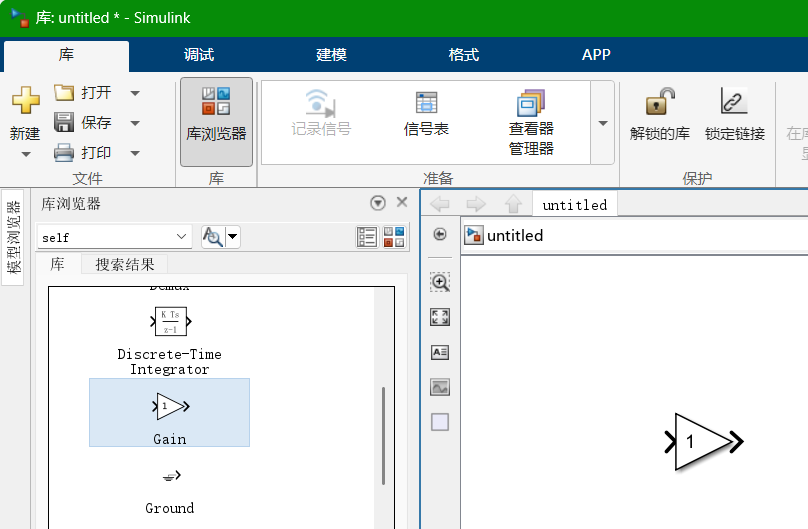Screen dimensions: 808x529
Task: Navigate back in the canvas
Action: (x=440, y=204)
